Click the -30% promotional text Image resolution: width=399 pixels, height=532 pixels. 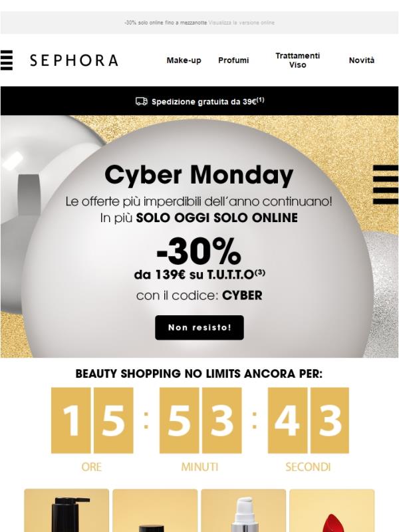click(199, 253)
